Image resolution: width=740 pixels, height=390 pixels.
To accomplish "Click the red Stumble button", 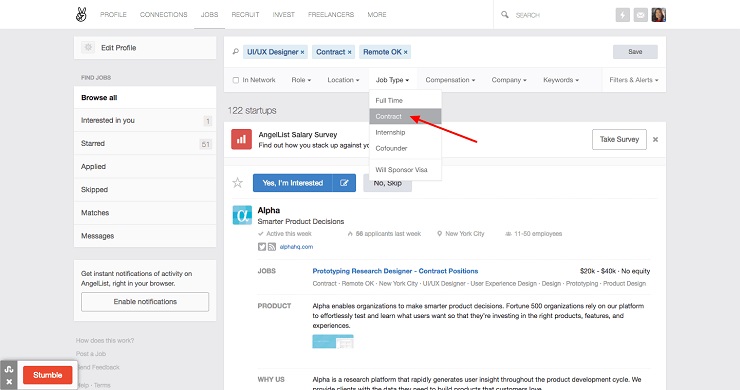I will [48, 375].
